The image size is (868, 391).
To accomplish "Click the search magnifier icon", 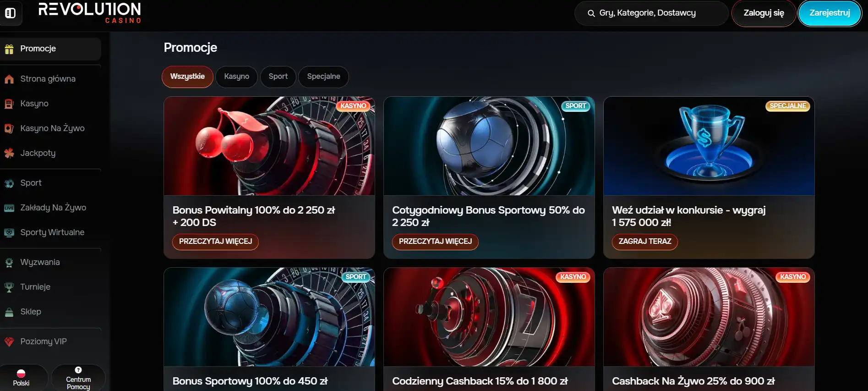I will (x=591, y=13).
